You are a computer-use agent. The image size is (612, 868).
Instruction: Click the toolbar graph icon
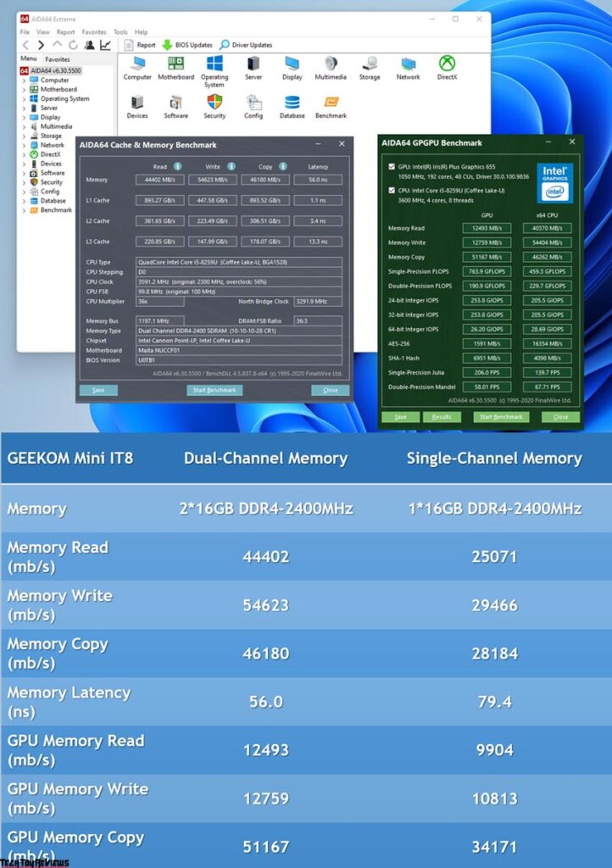click(105, 45)
